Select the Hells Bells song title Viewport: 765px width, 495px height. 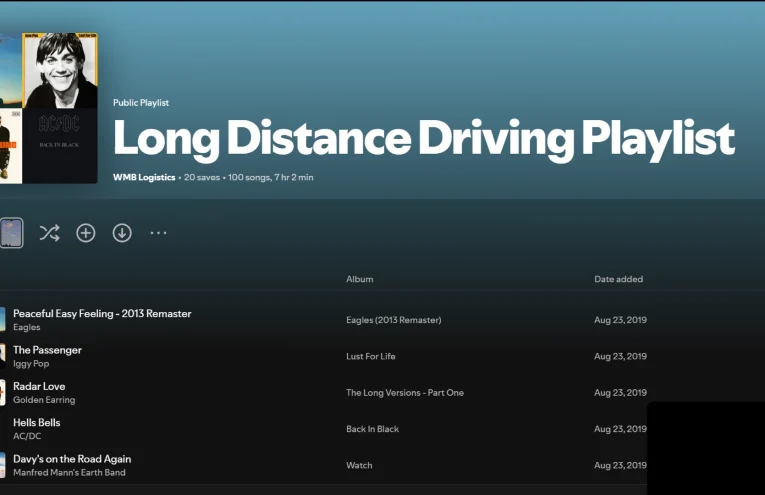37,423
